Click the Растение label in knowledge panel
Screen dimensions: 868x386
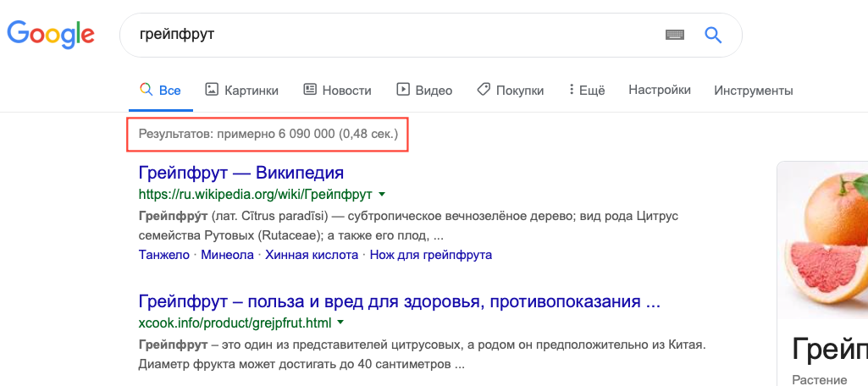pyautogui.click(x=819, y=380)
